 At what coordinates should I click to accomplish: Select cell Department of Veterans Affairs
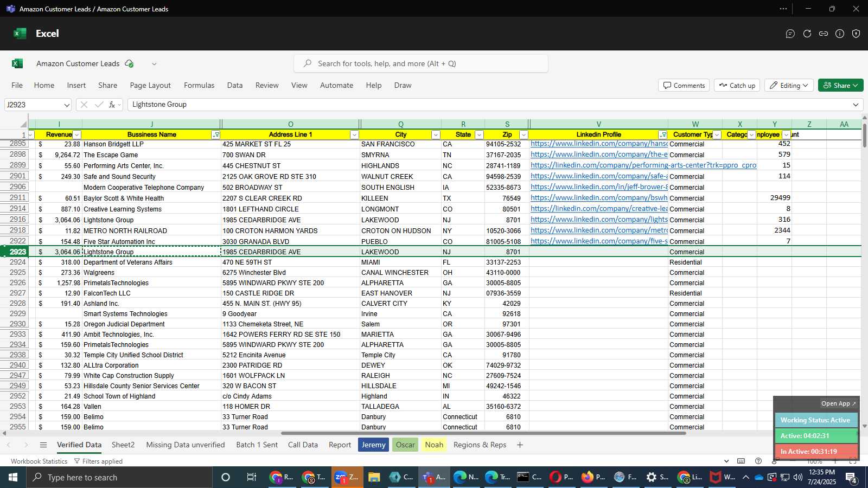151,262
